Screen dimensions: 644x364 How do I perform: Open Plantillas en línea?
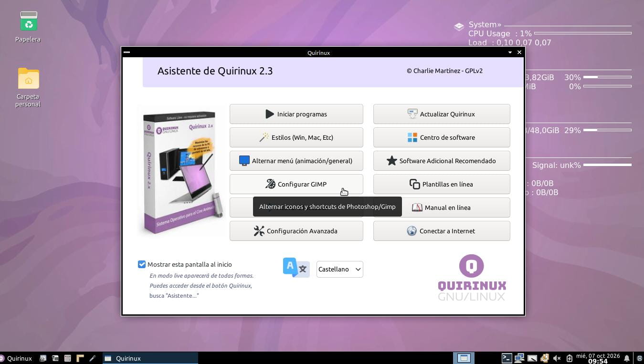(x=442, y=184)
